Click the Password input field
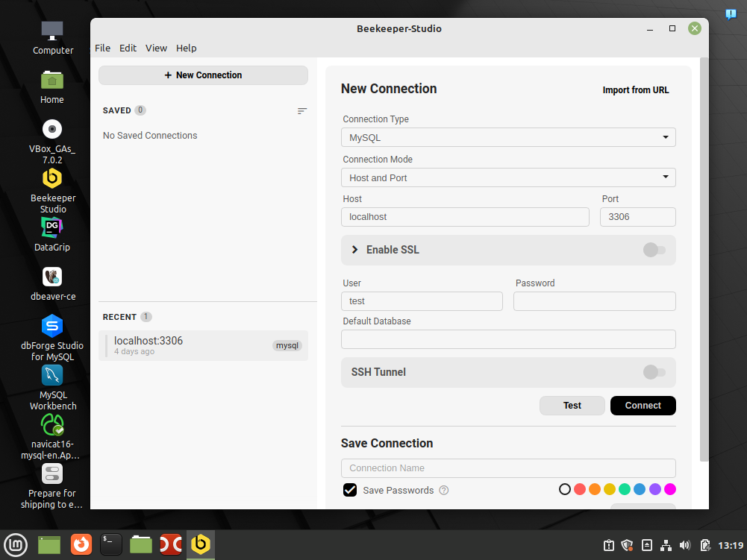This screenshot has width=747, height=560. (595, 301)
